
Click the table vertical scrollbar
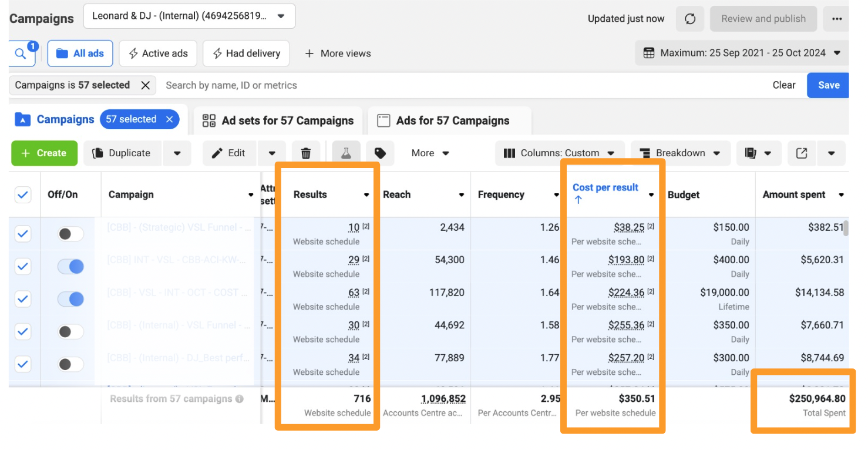click(846, 229)
